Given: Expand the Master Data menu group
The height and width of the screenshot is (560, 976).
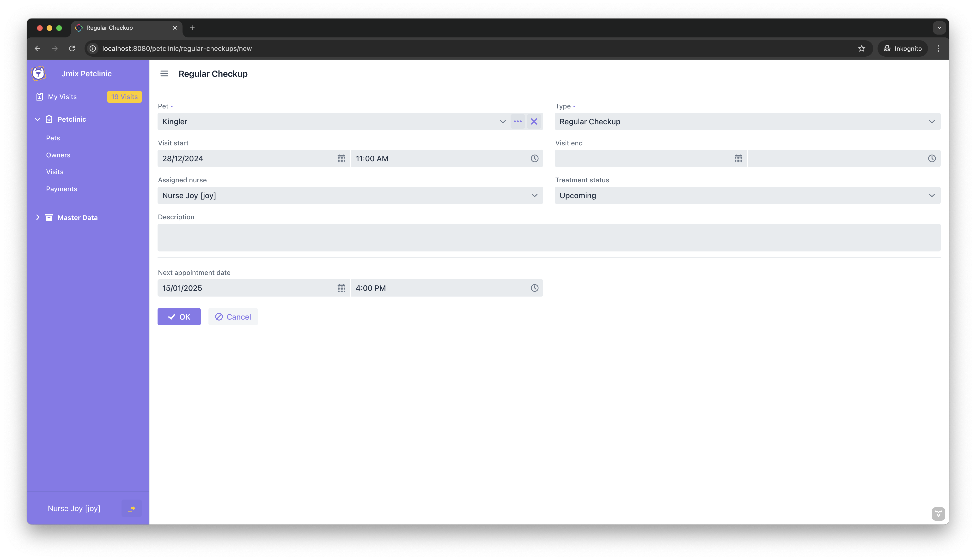Looking at the screenshot, I should tap(38, 218).
